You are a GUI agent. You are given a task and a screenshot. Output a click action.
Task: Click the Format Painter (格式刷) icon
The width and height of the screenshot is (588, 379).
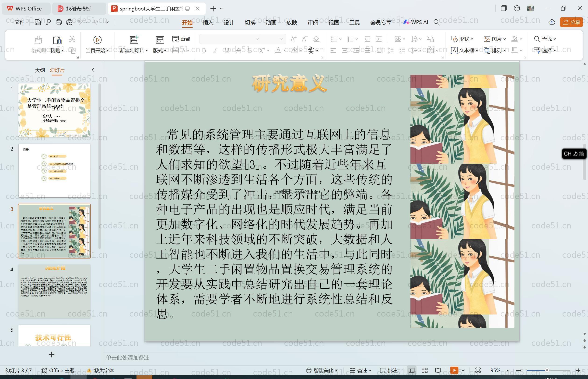[38, 44]
